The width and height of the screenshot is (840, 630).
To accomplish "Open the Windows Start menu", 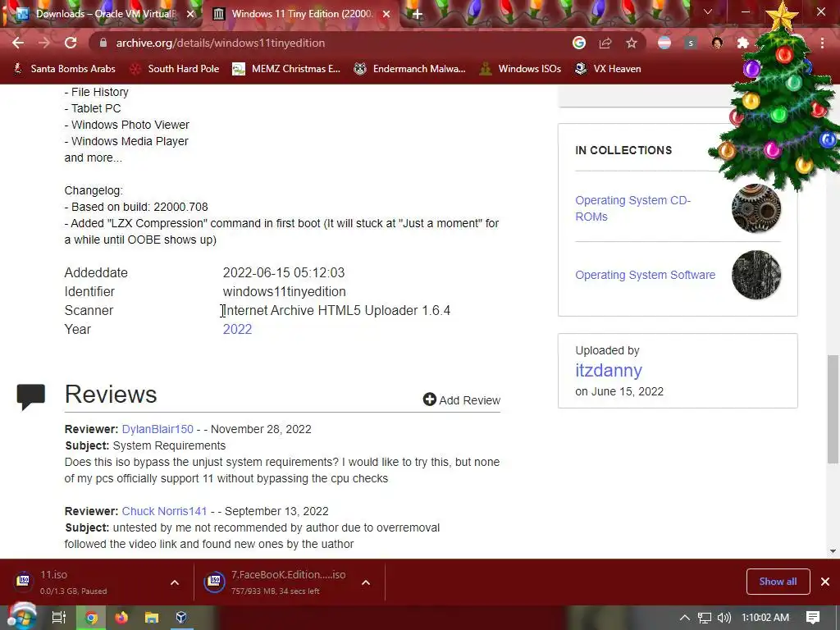I will 21,618.
